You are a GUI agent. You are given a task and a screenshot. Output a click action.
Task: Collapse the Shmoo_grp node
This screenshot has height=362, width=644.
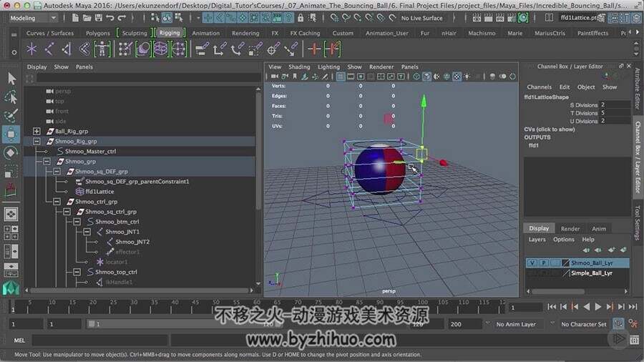(x=47, y=161)
